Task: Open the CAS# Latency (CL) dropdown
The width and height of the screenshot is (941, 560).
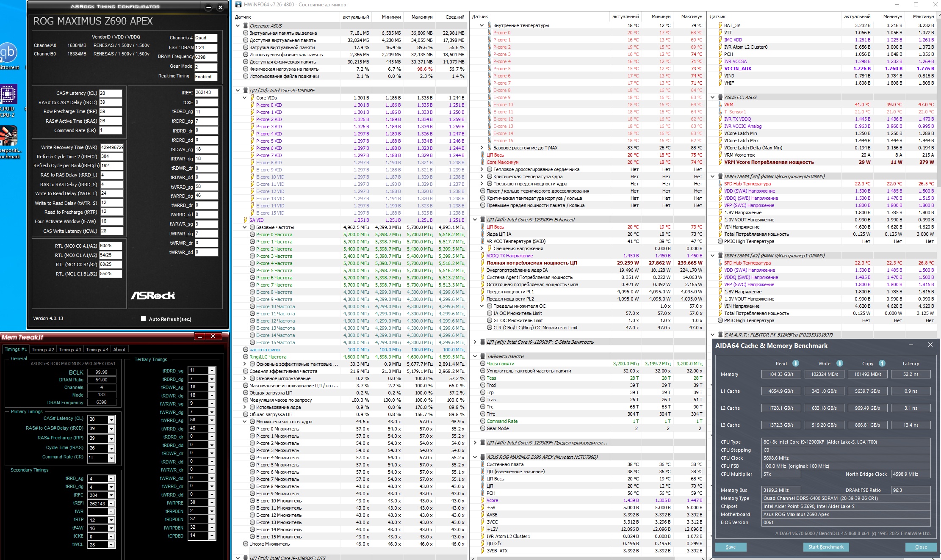Action: [111, 419]
